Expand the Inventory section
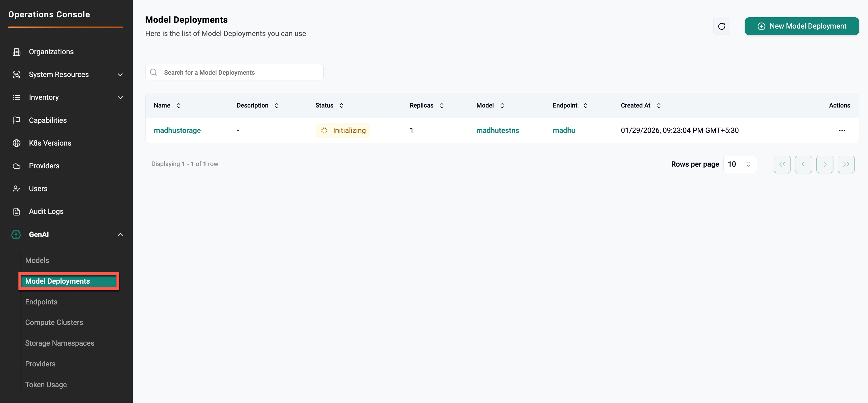 120,97
